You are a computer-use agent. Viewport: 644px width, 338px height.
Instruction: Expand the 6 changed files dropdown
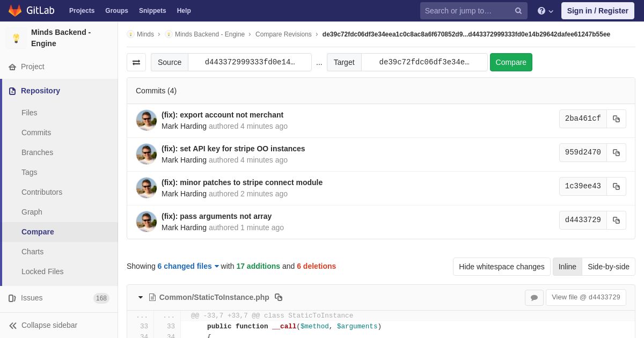(x=188, y=266)
